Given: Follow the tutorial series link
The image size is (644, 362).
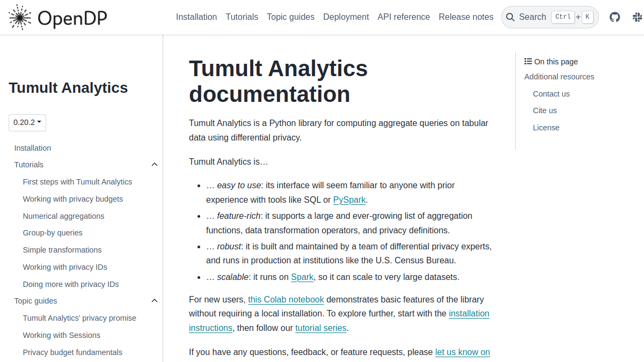Looking at the screenshot, I should click(321, 328).
